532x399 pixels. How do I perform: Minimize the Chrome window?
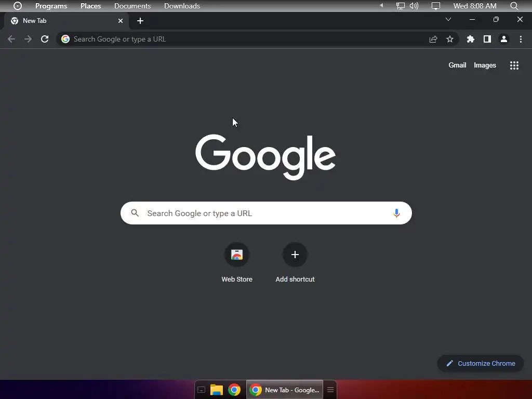[x=472, y=19]
